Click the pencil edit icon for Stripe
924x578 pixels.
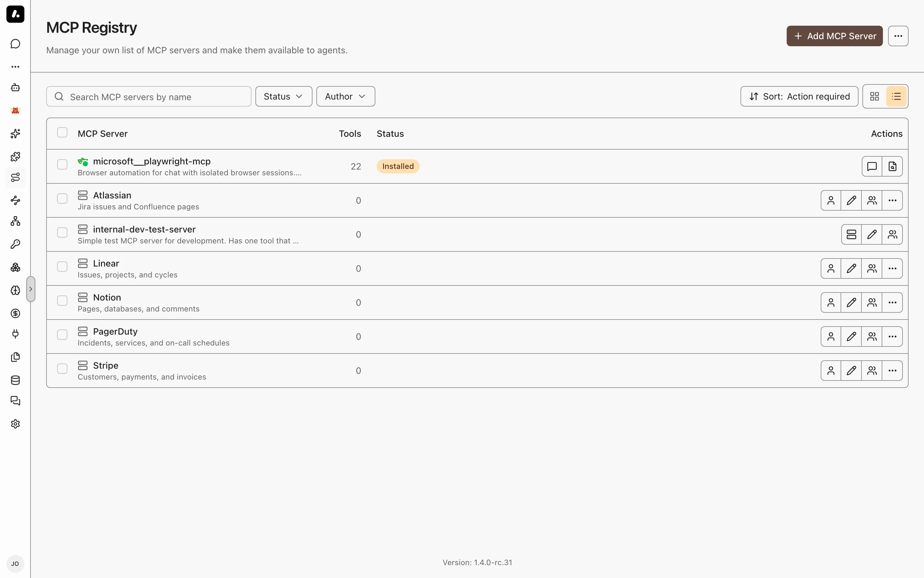pos(851,371)
